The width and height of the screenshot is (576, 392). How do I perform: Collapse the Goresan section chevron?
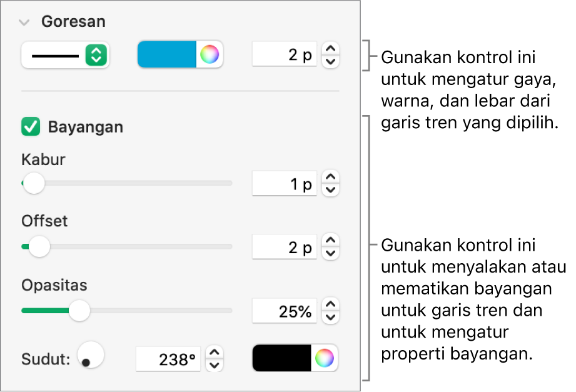click(x=24, y=23)
